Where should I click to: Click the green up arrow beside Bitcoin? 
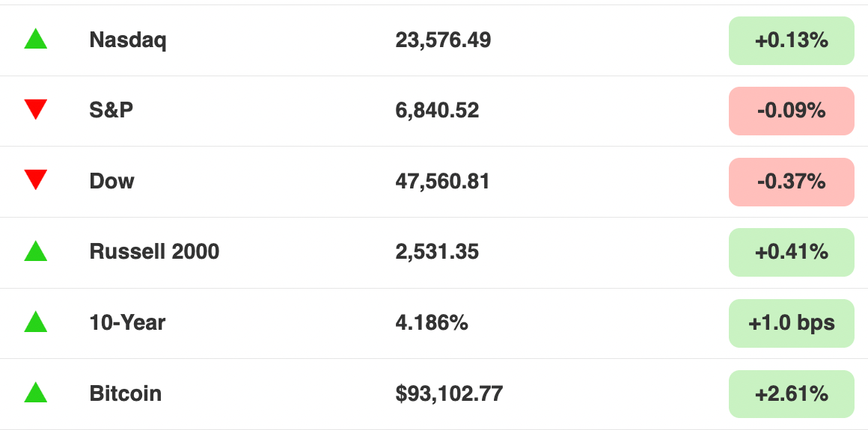(35, 393)
